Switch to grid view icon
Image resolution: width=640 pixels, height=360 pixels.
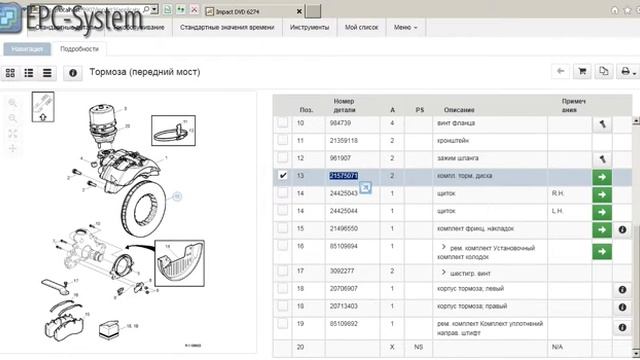(x=10, y=73)
